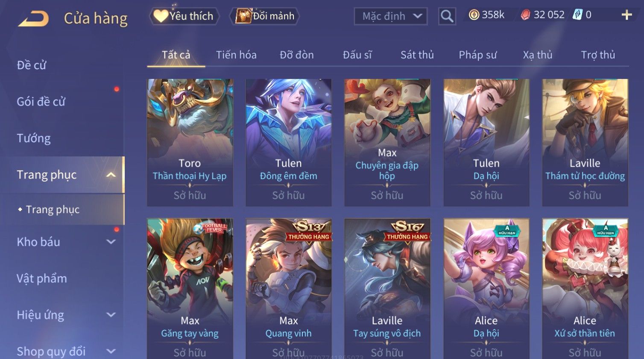Screen dimensions: 644x359
Task: Click the blue voucher ticket icon
Action: [x=577, y=15]
